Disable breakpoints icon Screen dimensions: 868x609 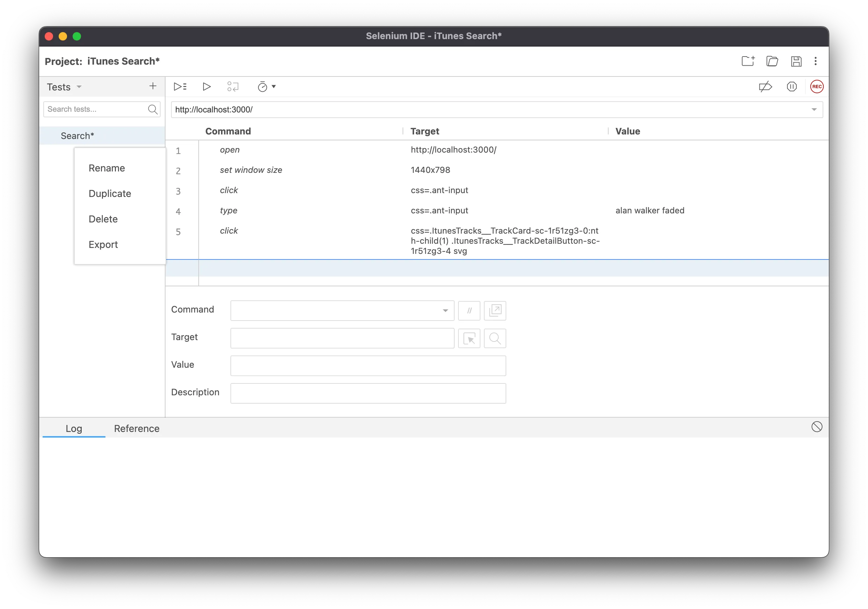[765, 87]
